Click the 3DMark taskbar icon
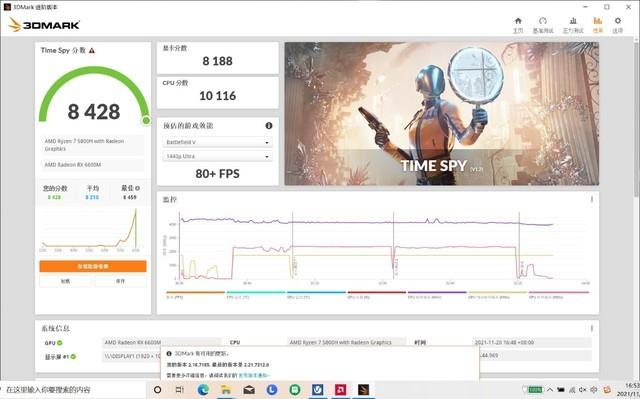This screenshot has width=640, height=399. [363, 390]
